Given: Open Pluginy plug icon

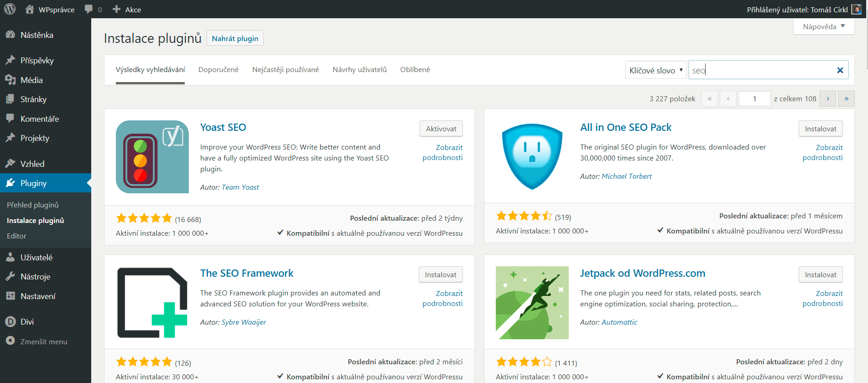Looking at the screenshot, I should pyautogui.click(x=10, y=183).
